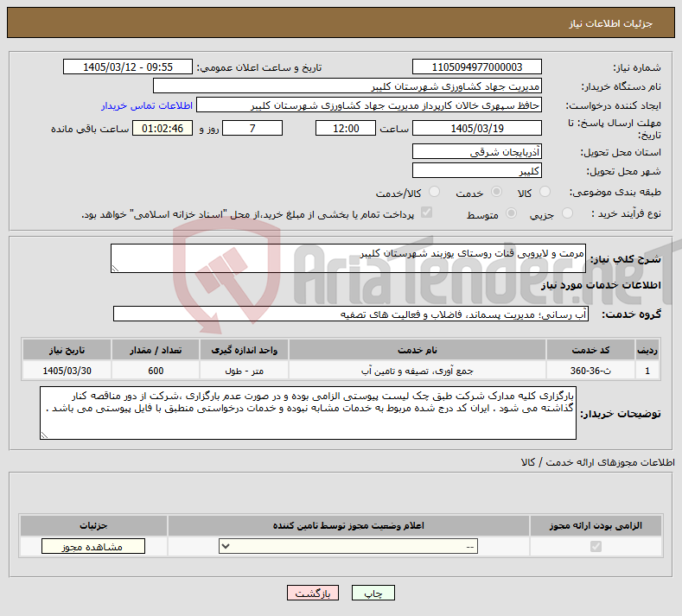Screen dimensions: 682x616
Task: Click the remaining time field 01:02:46
Action: click(163, 128)
